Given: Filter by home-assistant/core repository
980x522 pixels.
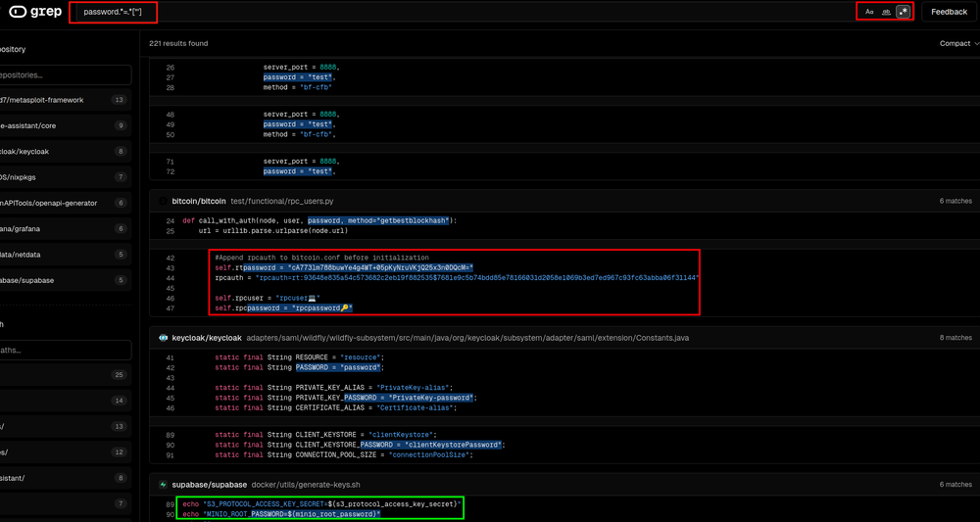Looking at the screenshot, I should pos(66,125).
